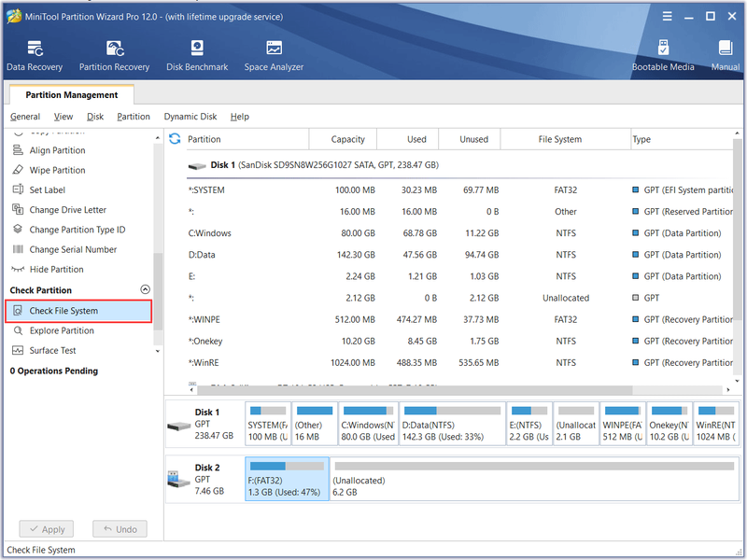This screenshot has height=560, width=747.
Task: Open the Partition menu
Action: pyautogui.click(x=134, y=117)
